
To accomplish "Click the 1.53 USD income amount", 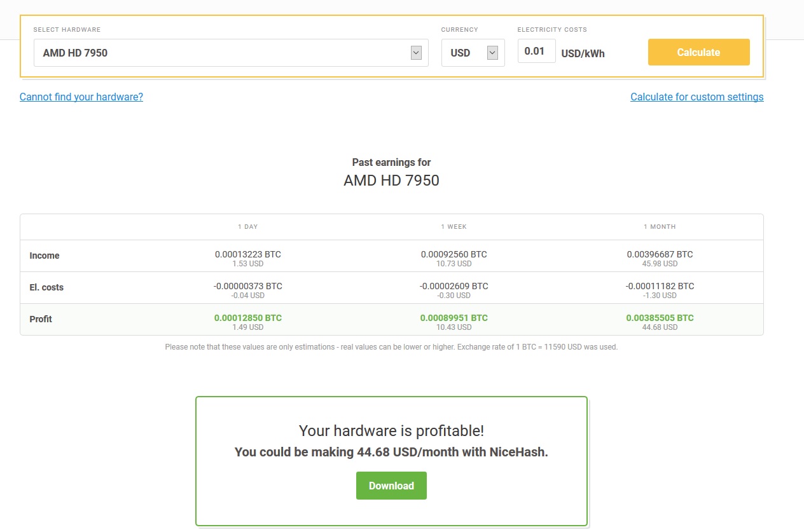I will [248, 264].
